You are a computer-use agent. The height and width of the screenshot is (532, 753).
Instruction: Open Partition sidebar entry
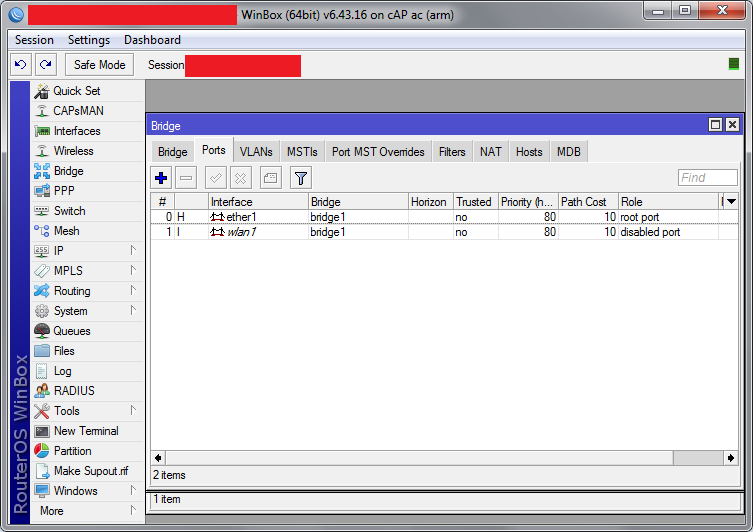[x=88, y=451]
